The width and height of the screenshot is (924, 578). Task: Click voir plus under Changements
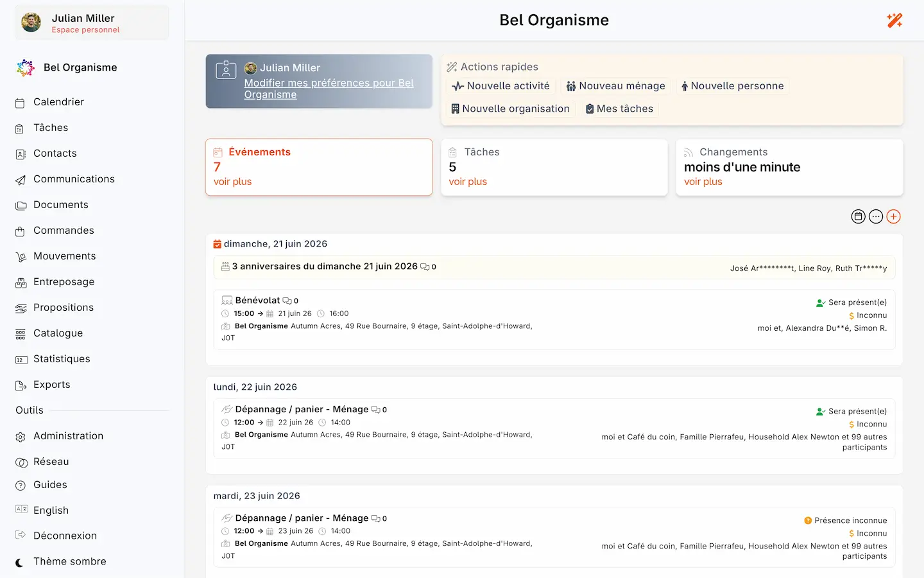[x=703, y=182]
